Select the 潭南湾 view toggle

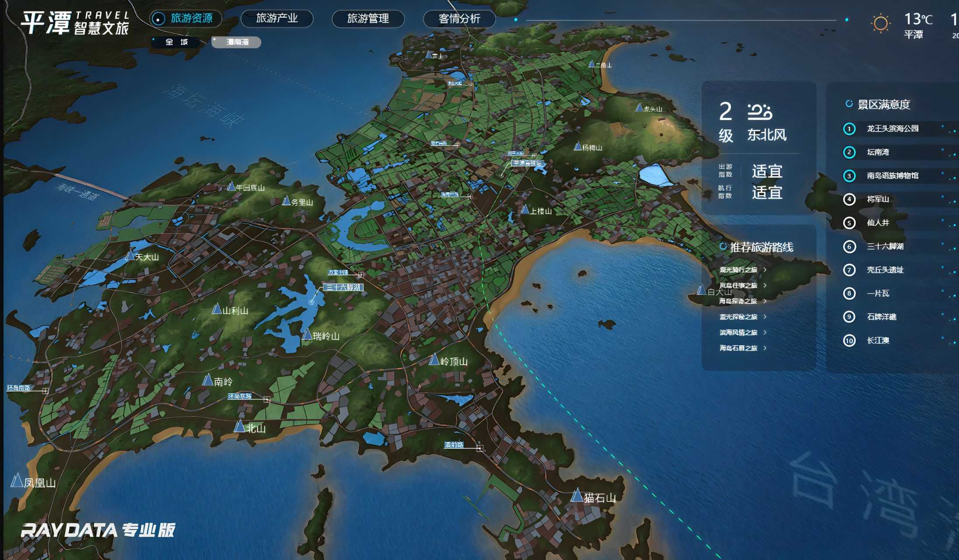[237, 42]
